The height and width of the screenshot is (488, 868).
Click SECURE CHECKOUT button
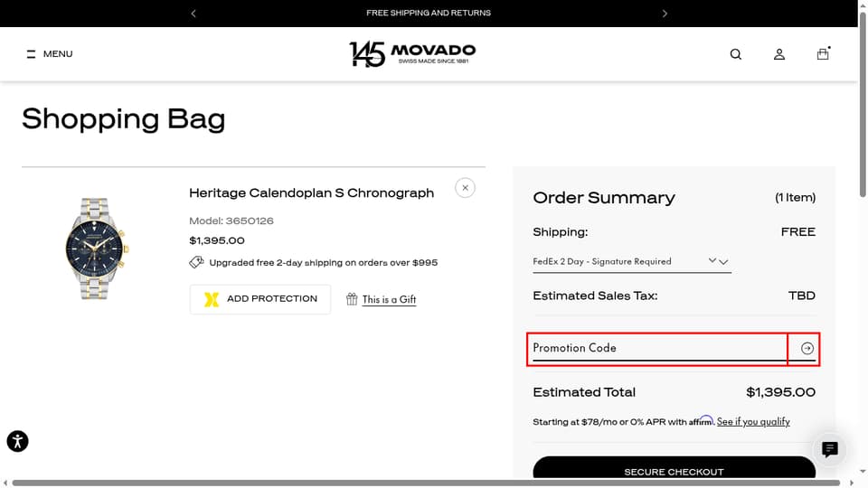(x=674, y=469)
